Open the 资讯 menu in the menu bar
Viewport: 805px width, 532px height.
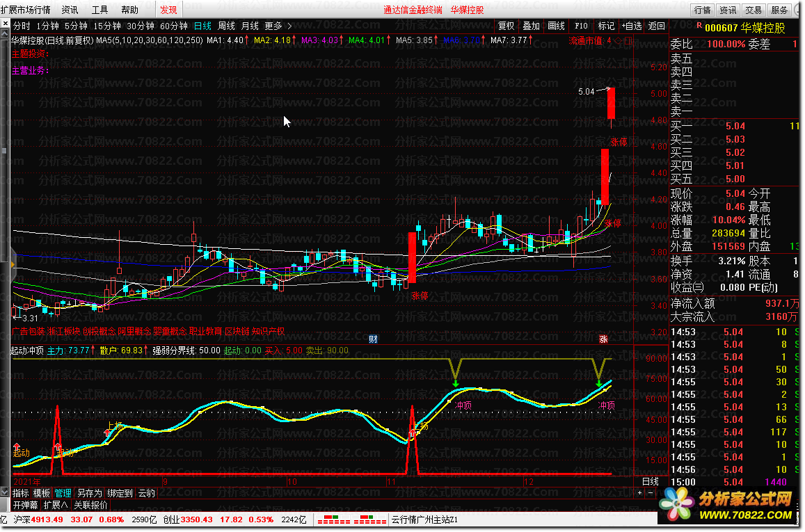pos(70,10)
